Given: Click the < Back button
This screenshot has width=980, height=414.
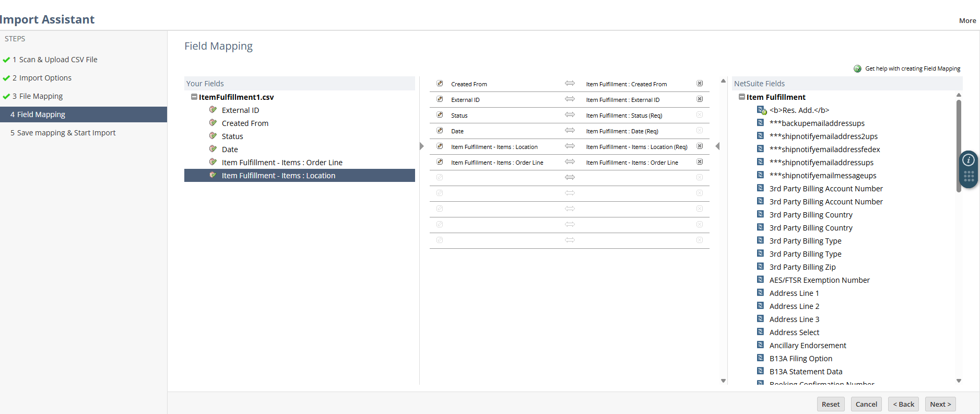Looking at the screenshot, I should [x=903, y=404].
